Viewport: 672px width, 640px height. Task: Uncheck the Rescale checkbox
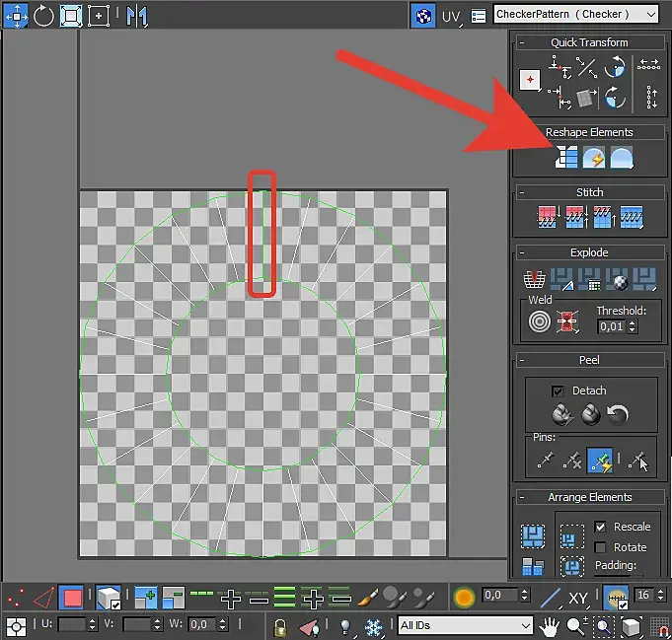600,527
